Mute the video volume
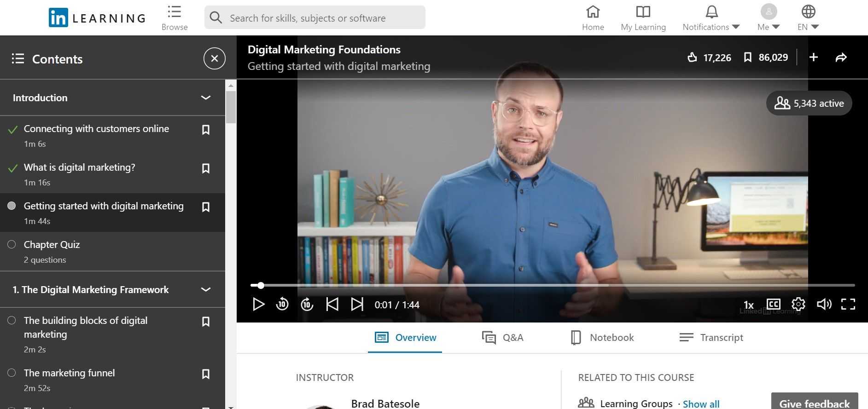The height and width of the screenshot is (409, 868). tap(823, 305)
